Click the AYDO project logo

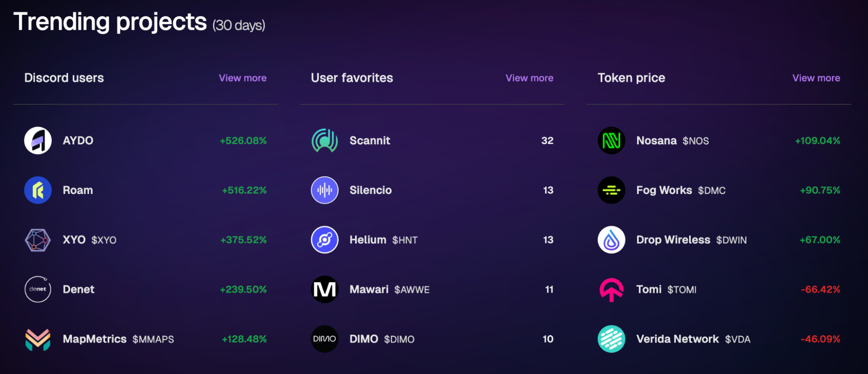tap(38, 141)
